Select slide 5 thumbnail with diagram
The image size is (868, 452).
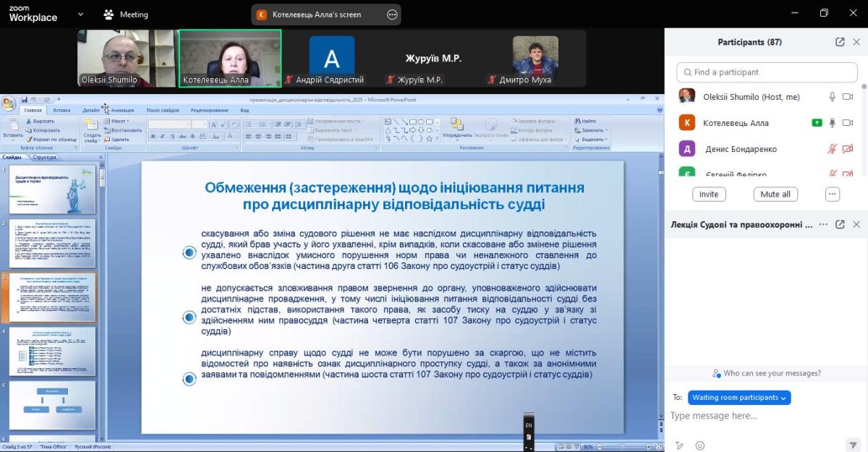[52, 405]
